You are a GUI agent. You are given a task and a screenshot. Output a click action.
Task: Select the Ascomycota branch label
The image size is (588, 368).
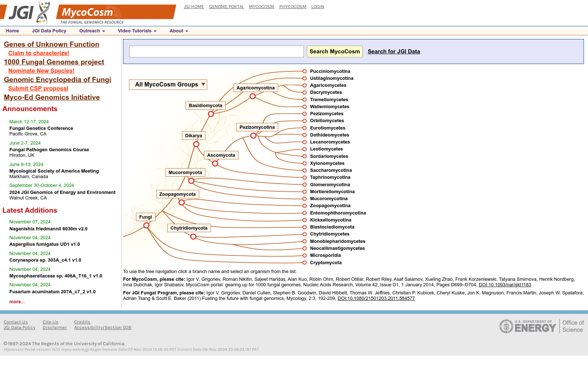pyautogui.click(x=221, y=155)
